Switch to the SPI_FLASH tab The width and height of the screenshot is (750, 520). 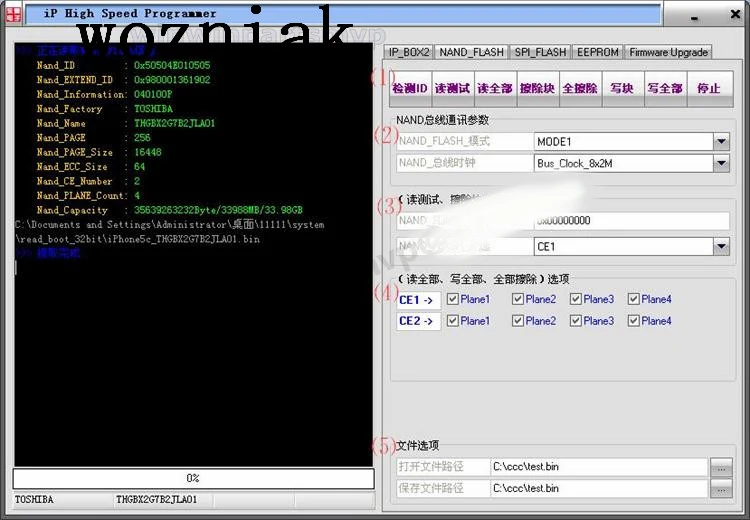[x=540, y=52]
